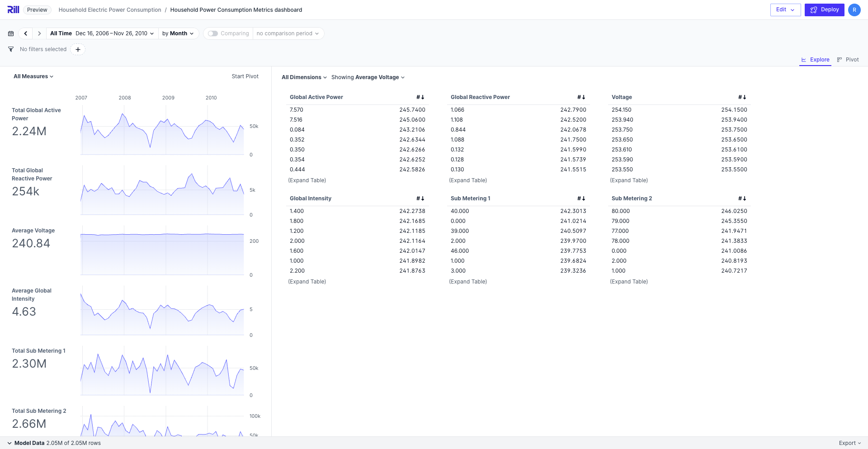
Task: Enable the Comparing toggle switch
Action: pos(213,33)
